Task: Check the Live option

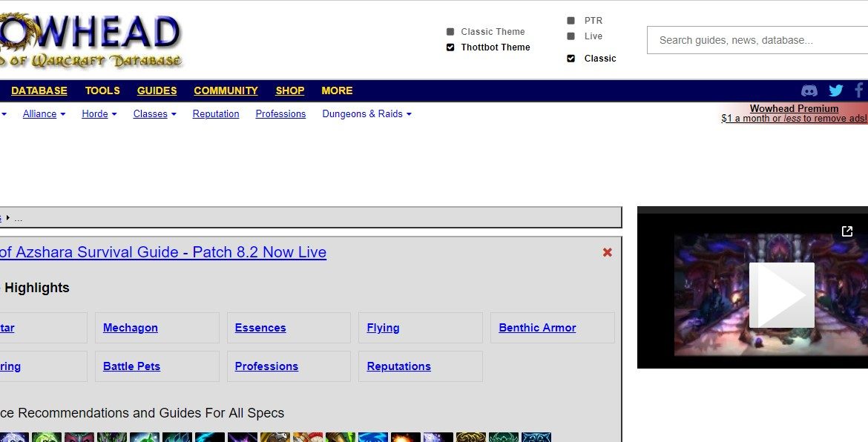Action: tap(571, 36)
